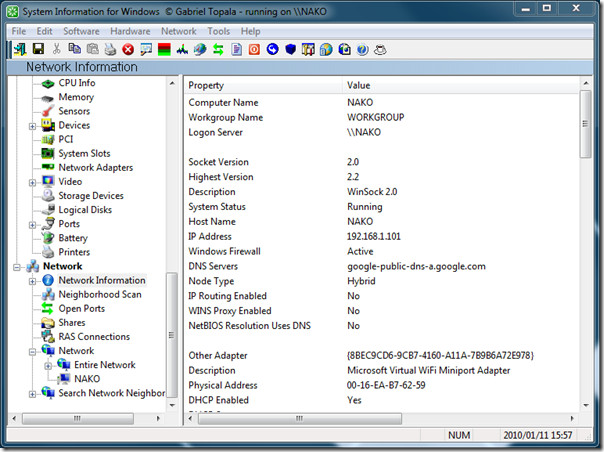Screen dimensions: 604x452
Task: Click the details pane horizontal scrollbar thumb
Action: (300, 418)
